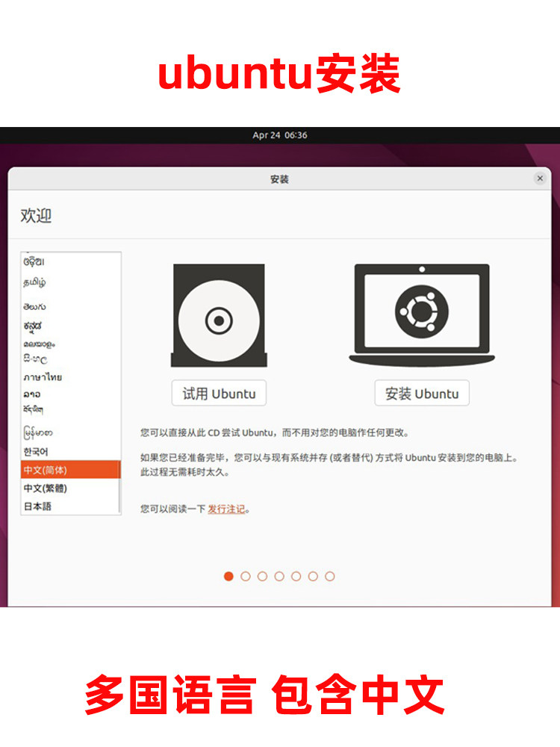Click the CD disc Try Ubuntu icon
The image size is (560, 747).
[x=219, y=315]
